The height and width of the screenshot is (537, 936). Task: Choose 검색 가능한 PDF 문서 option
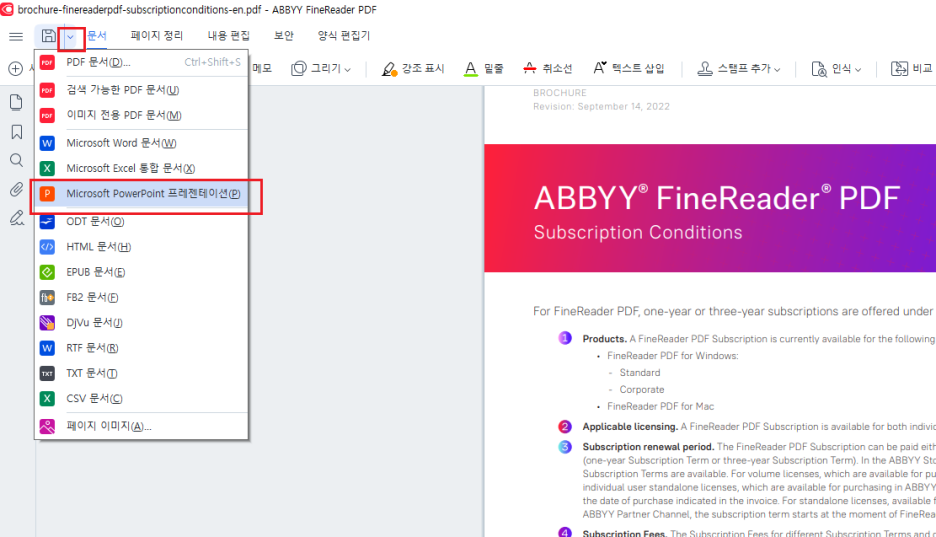tap(141, 90)
